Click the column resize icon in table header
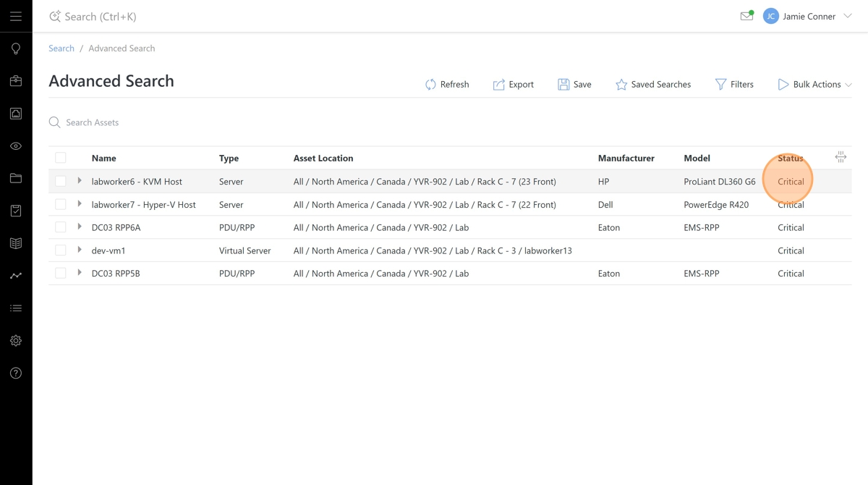Screen dimensions: 868x485 pos(840,157)
